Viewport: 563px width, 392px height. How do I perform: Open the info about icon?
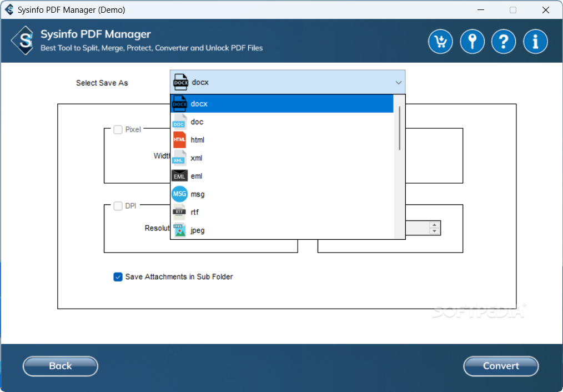(x=535, y=42)
